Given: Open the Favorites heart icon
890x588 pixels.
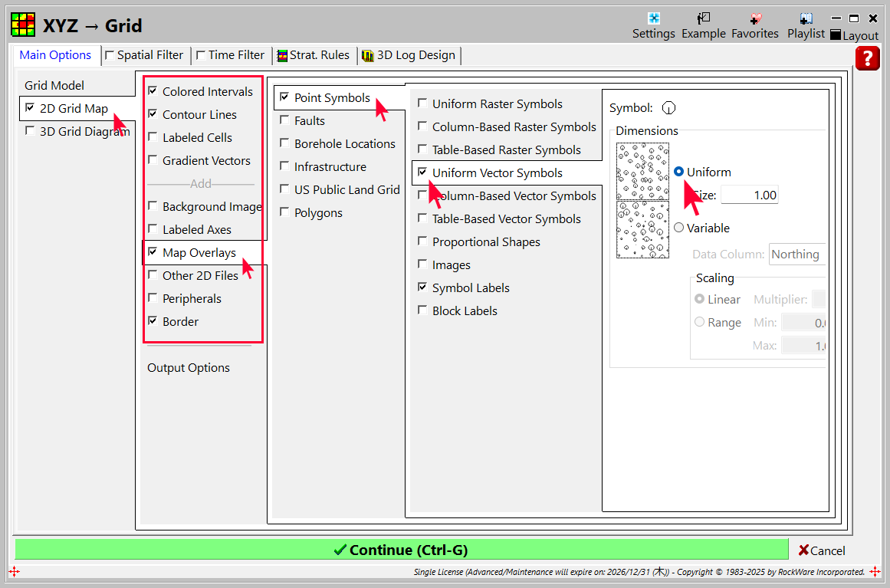Looking at the screenshot, I should pyautogui.click(x=754, y=18).
